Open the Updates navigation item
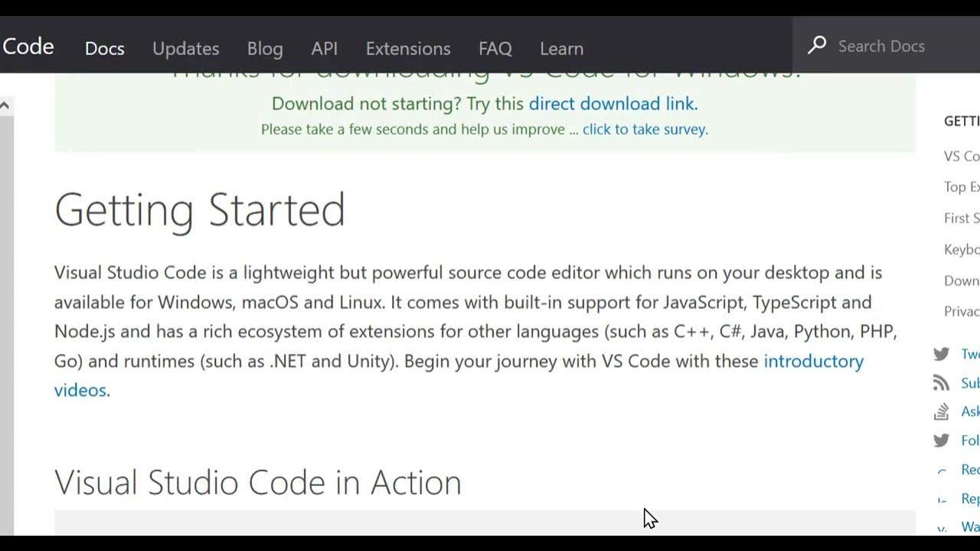Screen dimensions: 980x551 [186, 48]
